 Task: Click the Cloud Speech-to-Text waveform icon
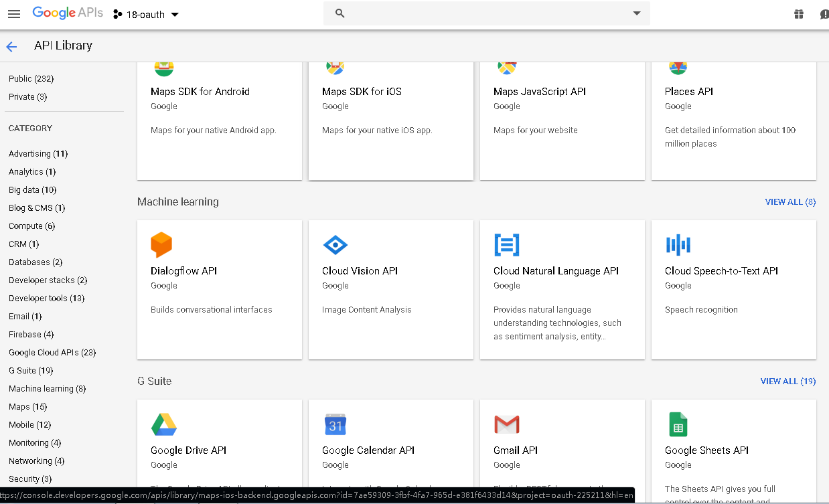(678, 245)
